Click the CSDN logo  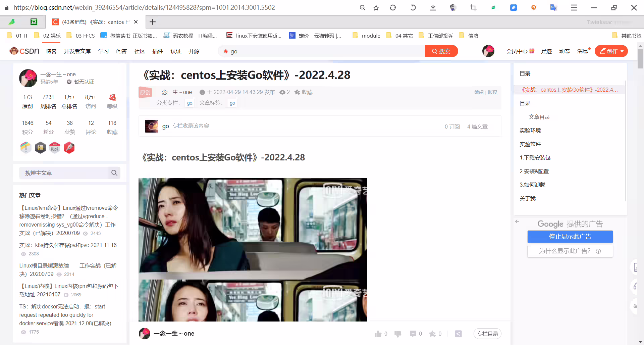point(24,51)
